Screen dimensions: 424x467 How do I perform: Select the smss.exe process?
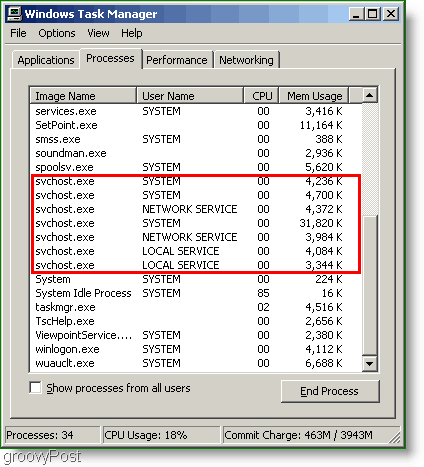point(196,139)
